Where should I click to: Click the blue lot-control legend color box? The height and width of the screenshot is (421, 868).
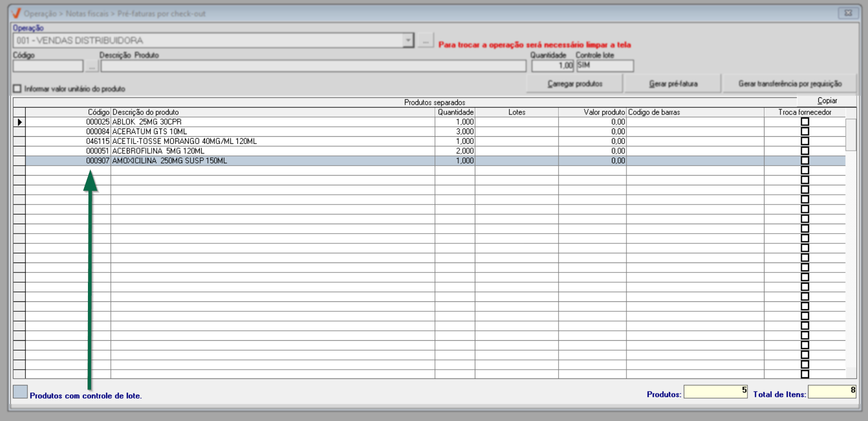[x=20, y=392]
